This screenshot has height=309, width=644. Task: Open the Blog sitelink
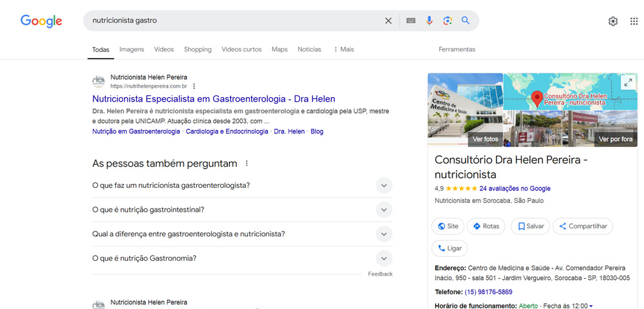tap(317, 132)
